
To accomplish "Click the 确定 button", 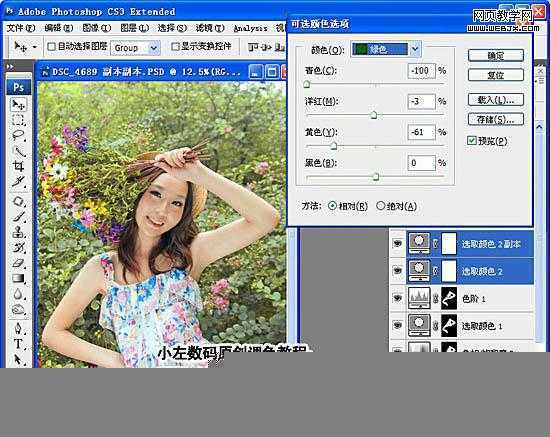I will 496,55.
